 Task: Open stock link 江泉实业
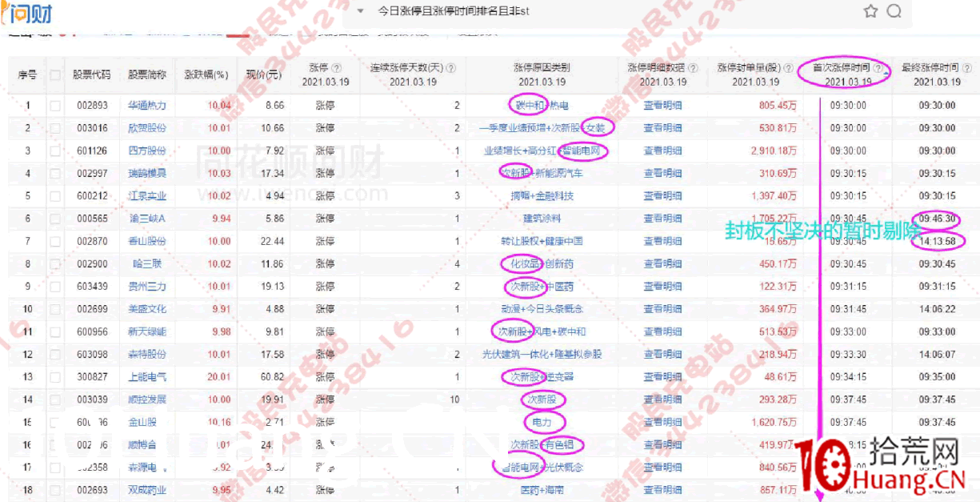pyautogui.click(x=147, y=195)
